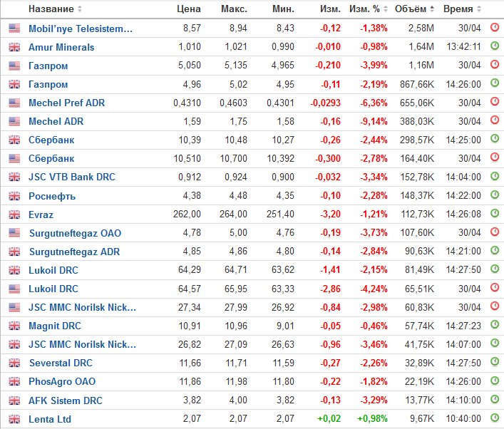Click the US flag beside Mobil'nye Telesistem
504x429 pixels.
coord(14,29)
